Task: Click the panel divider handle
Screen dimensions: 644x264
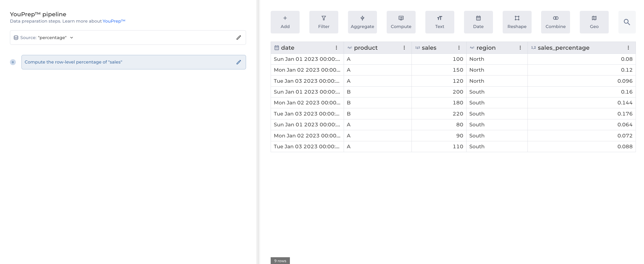Action: pyautogui.click(x=258, y=132)
